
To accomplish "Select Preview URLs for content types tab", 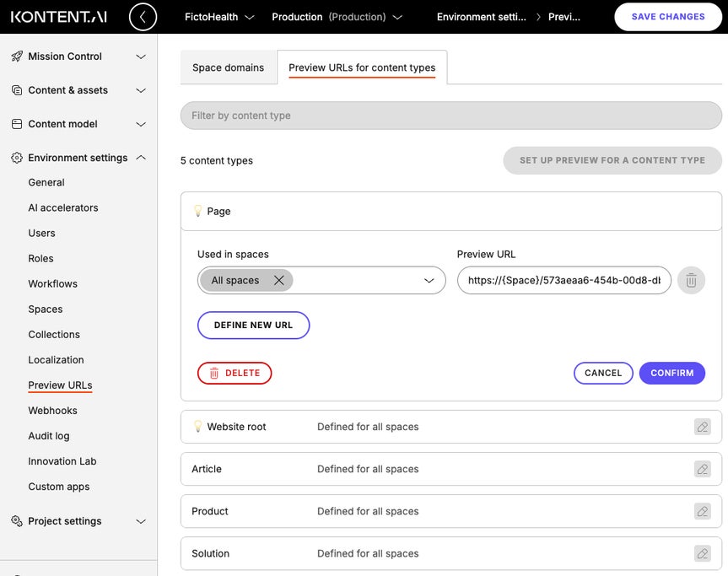I will [362, 67].
